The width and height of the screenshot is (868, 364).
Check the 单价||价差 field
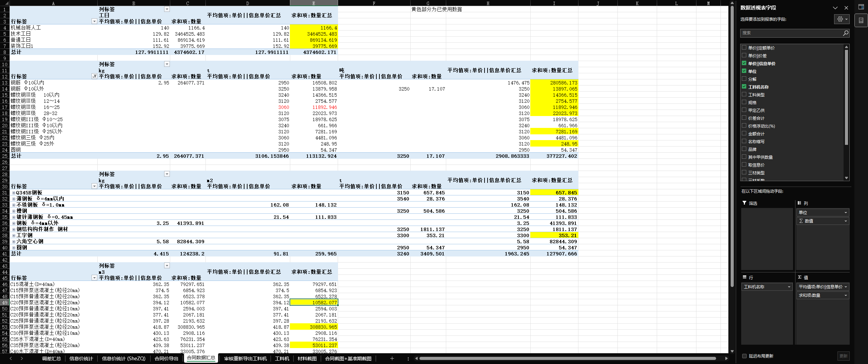[744, 55]
